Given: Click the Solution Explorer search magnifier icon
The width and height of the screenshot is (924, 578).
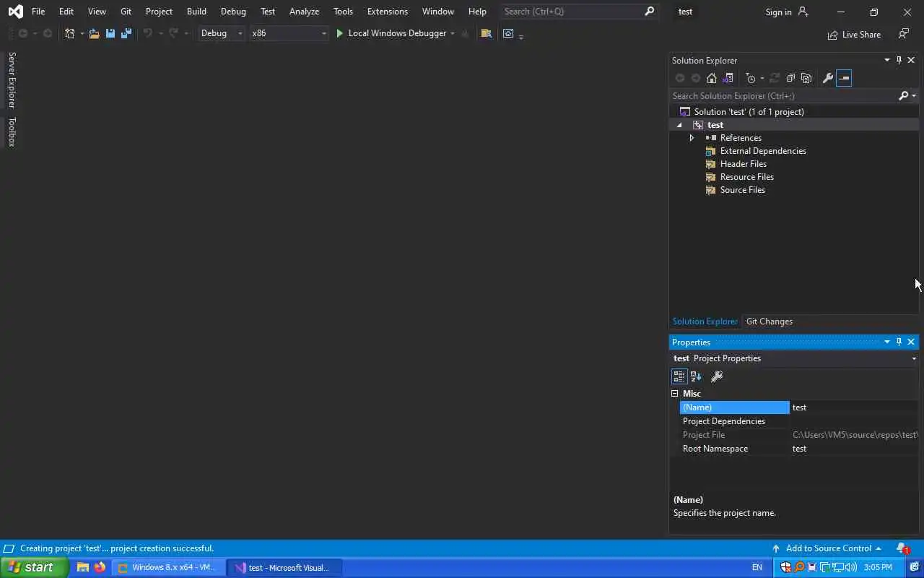Looking at the screenshot, I should 903,95.
